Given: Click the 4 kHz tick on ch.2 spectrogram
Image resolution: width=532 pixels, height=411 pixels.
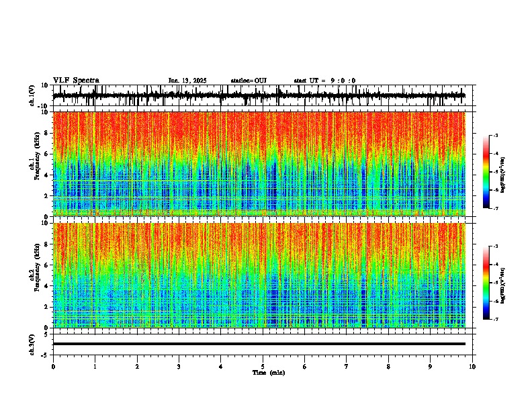Looking at the screenshot, I should pyautogui.click(x=47, y=286).
